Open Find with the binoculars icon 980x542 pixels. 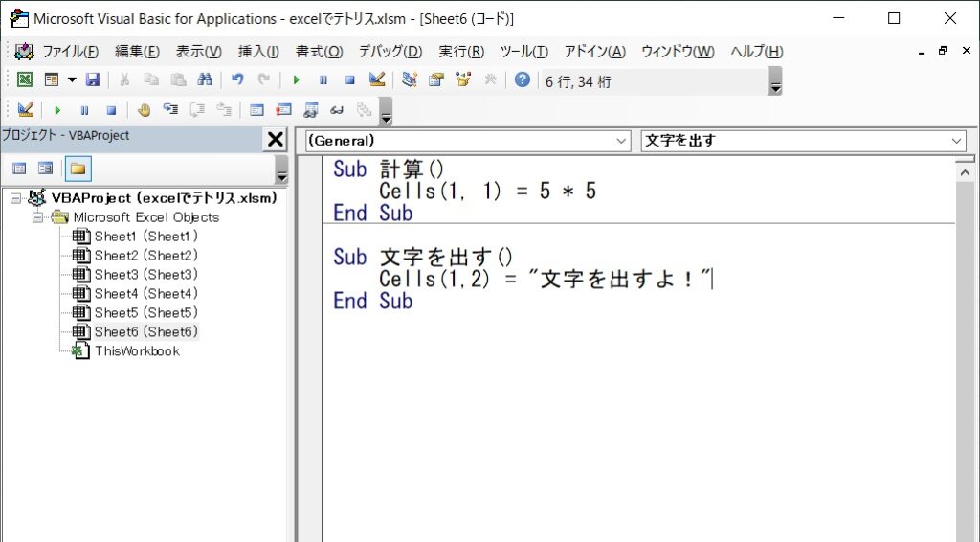[x=205, y=79]
